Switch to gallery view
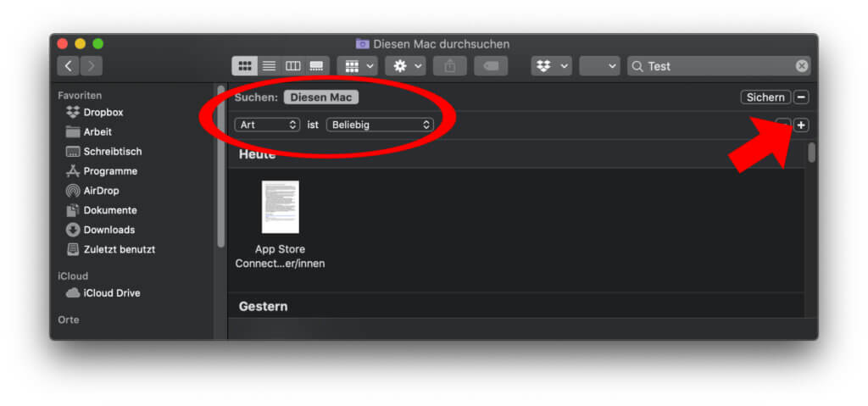The height and width of the screenshot is (406, 868). (317, 66)
